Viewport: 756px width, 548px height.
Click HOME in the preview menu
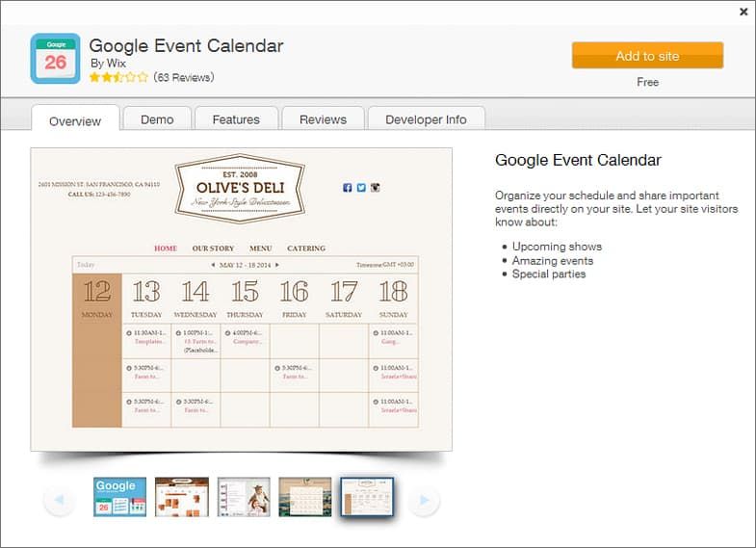coord(166,248)
